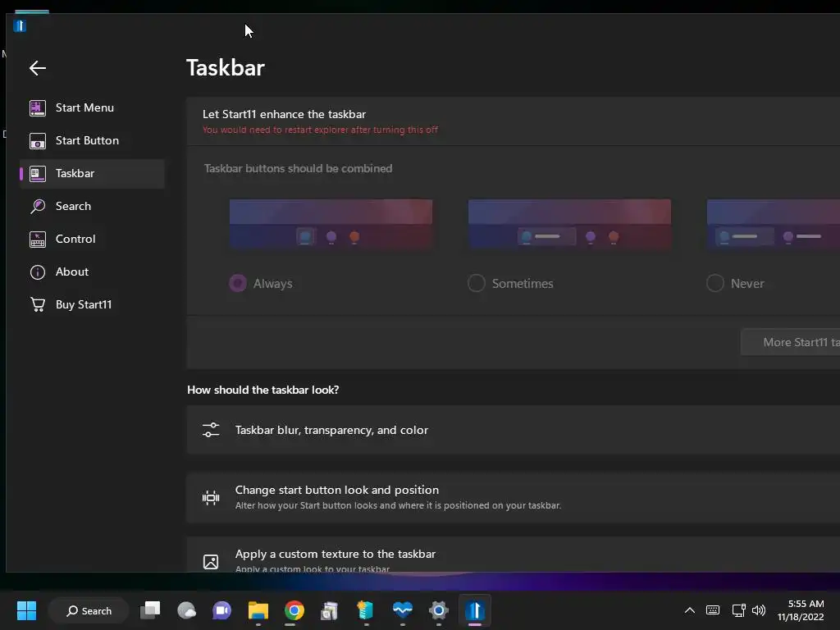Click the sliders icon beside Taskbar blur
840x630 pixels.
(x=211, y=430)
